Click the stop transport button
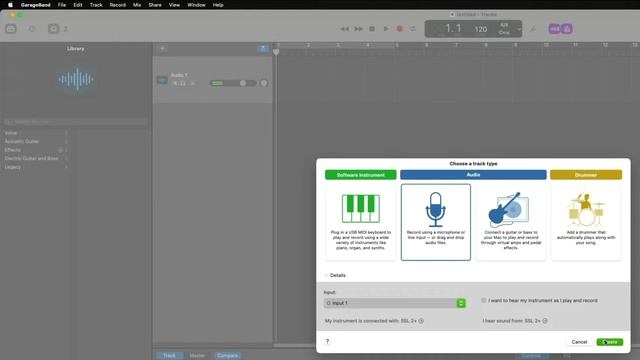This screenshot has height=360, width=640. pos(372,29)
